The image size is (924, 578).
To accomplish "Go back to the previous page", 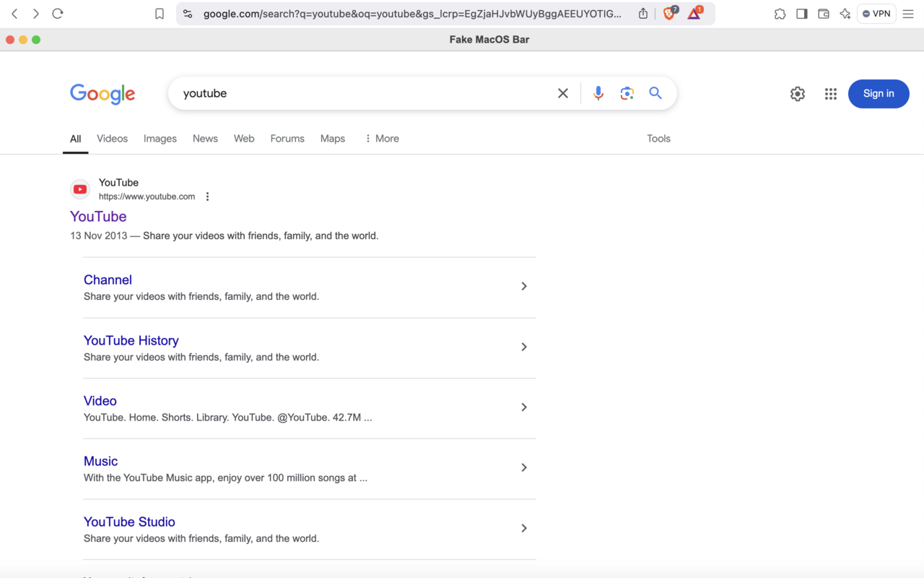I will tap(14, 14).
